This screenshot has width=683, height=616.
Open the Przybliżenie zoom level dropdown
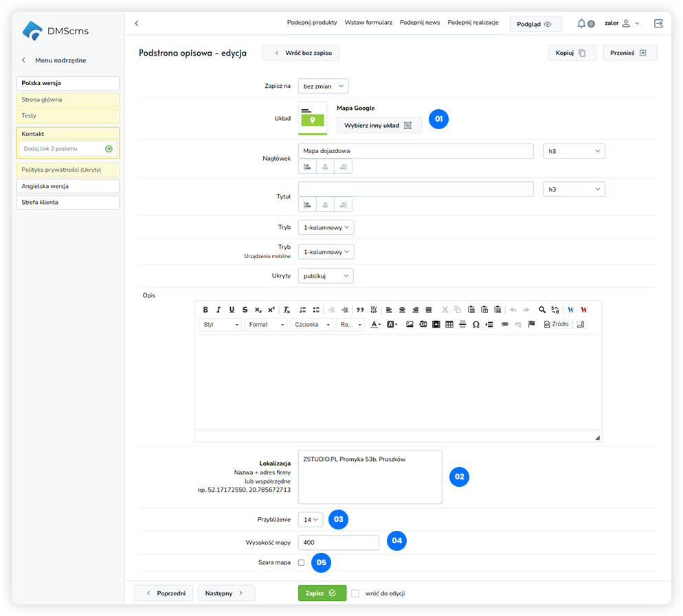311,520
